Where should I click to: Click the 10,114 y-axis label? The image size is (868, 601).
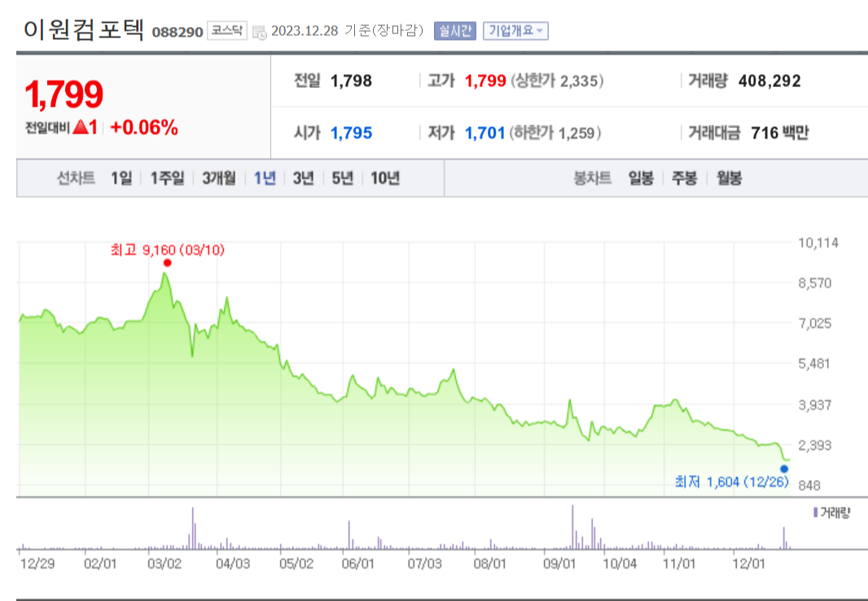point(818,243)
